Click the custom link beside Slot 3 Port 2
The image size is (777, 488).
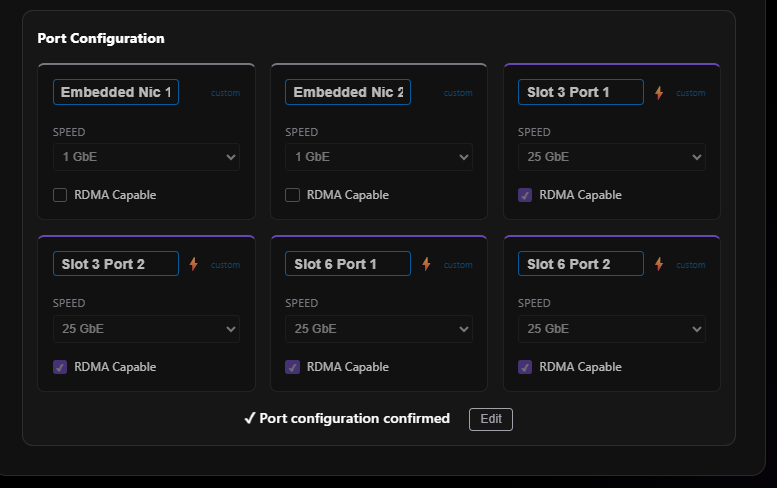tap(225, 265)
